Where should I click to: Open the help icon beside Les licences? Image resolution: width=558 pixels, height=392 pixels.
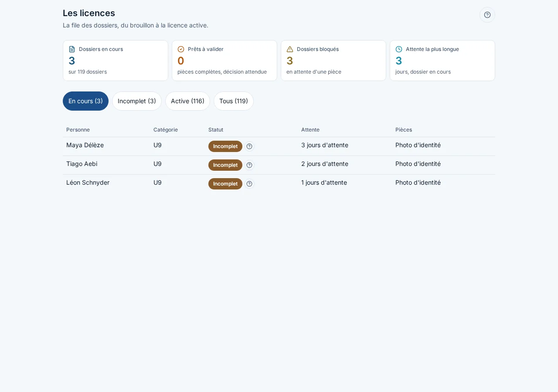487,15
